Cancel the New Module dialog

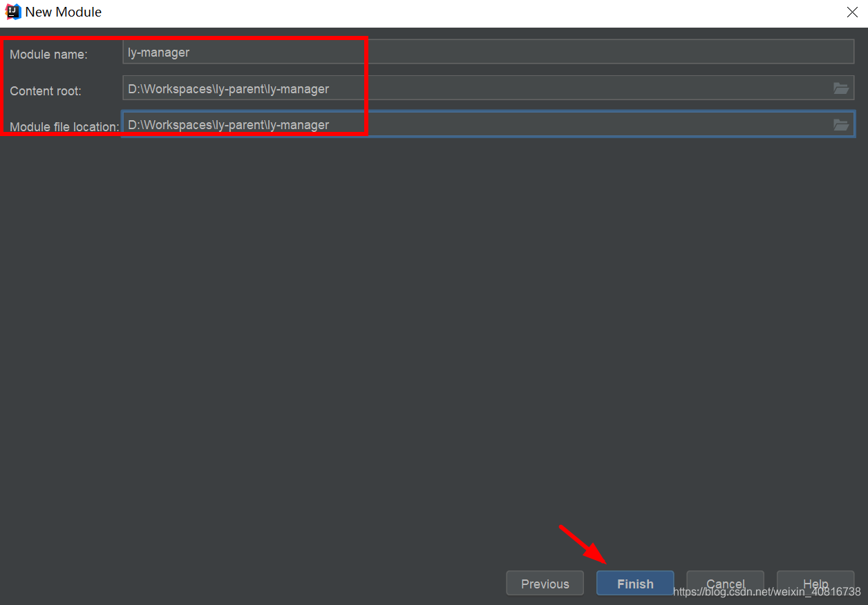[725, 584]
